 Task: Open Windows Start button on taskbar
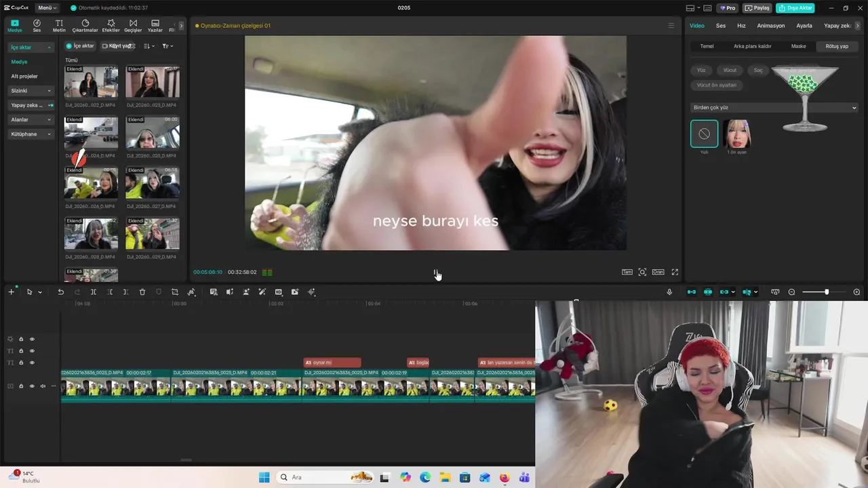point(264,477)
